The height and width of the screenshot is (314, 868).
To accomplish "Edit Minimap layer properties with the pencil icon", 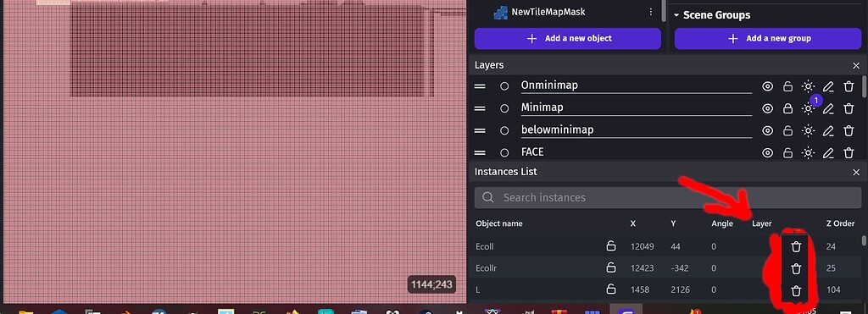I will point(827,108).
